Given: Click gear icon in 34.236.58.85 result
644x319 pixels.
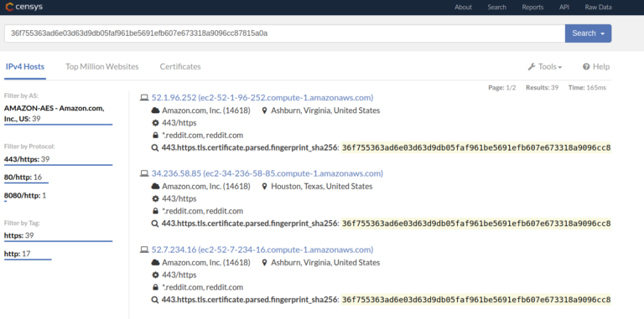Looking at the screenshot, I should (155, 199).
